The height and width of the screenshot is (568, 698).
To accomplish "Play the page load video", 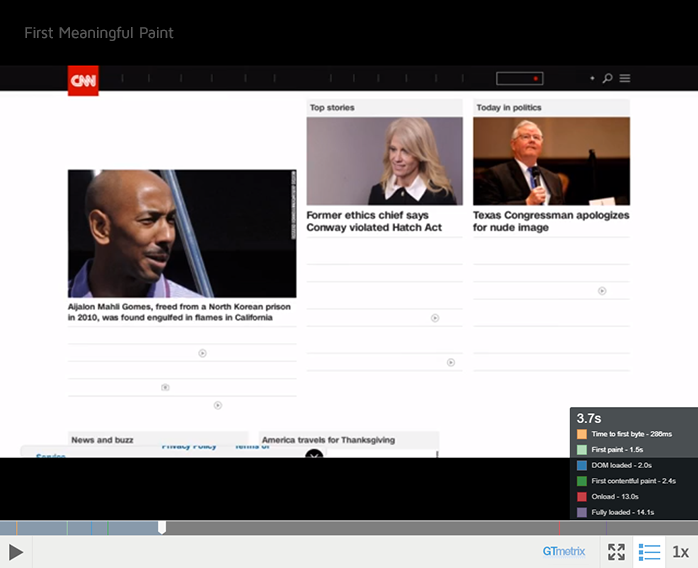I will click(16, 552).
